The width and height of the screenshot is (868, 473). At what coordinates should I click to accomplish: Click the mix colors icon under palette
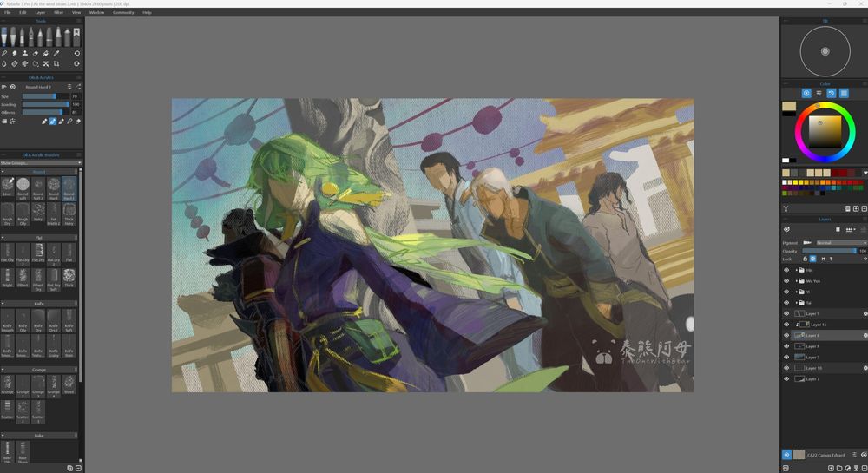[x=786, y=208]
